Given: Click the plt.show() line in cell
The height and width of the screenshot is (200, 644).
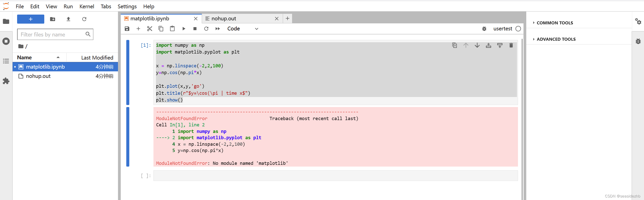Looking at the screenshot, I should tap(169, 100).
